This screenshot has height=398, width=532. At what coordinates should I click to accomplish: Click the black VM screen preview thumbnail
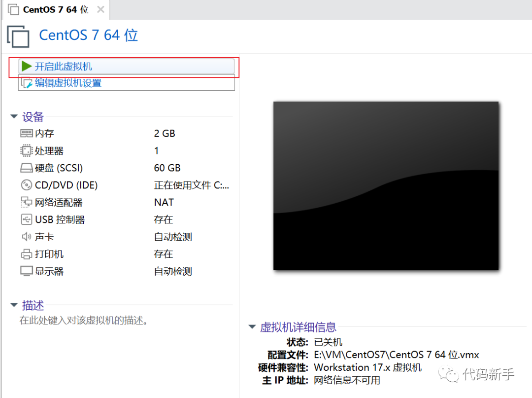386,186
